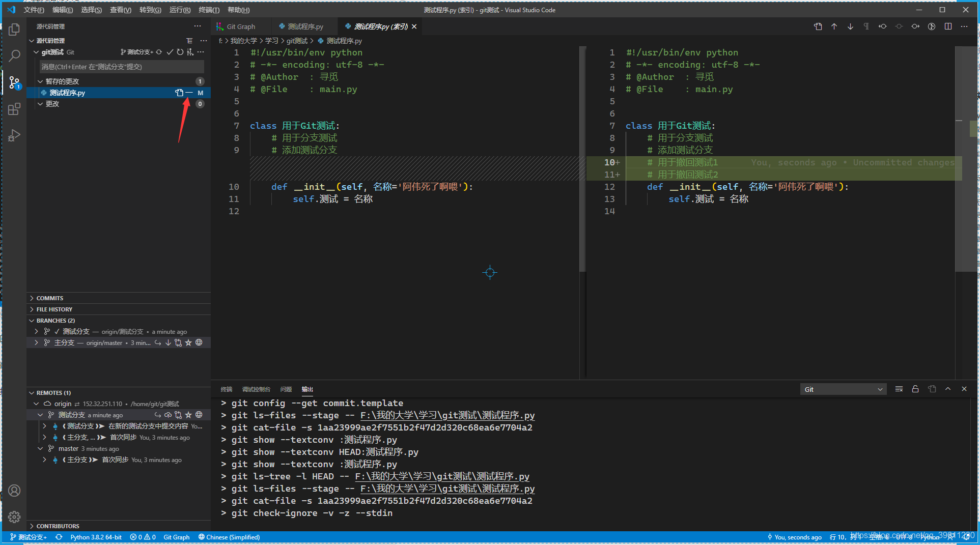Click fetch down-arrow on 主分支 branch row
The width and height of the screenshot is (980, 545).
tap(168, 342)
